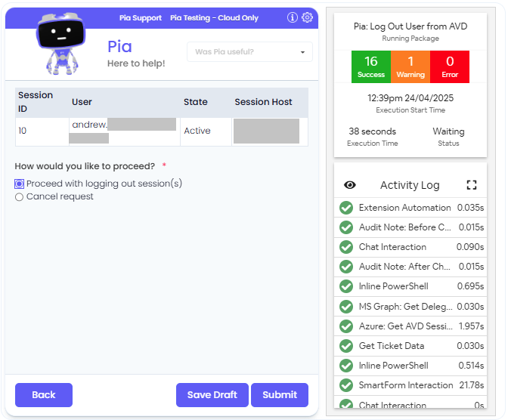Click the green Success count tile
This screenshot has height=420, width=508.
(370, 66)
